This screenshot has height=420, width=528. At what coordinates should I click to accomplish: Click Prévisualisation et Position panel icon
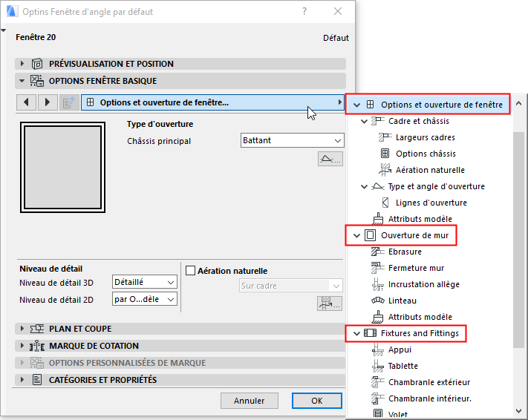pyautogui.click(x=37, y=64)
